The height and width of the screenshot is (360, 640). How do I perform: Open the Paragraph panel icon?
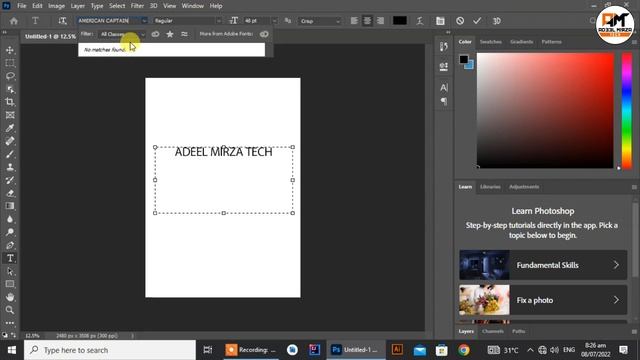click(x=444, y=101)
